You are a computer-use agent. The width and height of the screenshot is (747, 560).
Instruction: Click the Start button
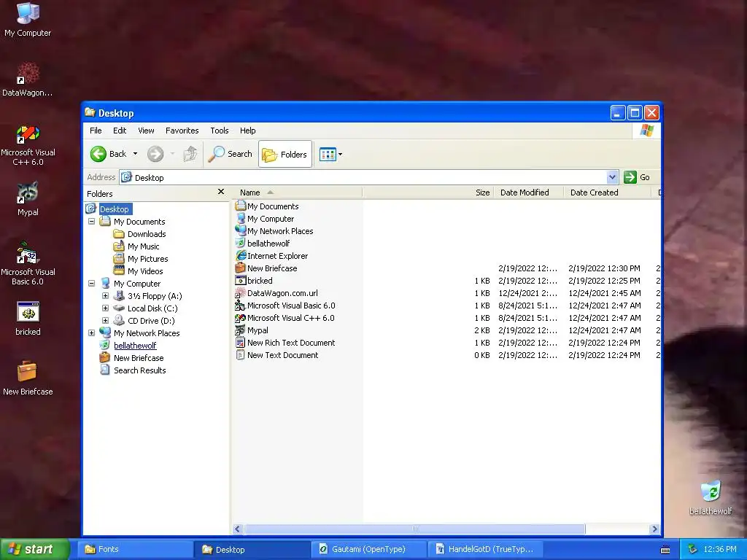coord(34,549)
